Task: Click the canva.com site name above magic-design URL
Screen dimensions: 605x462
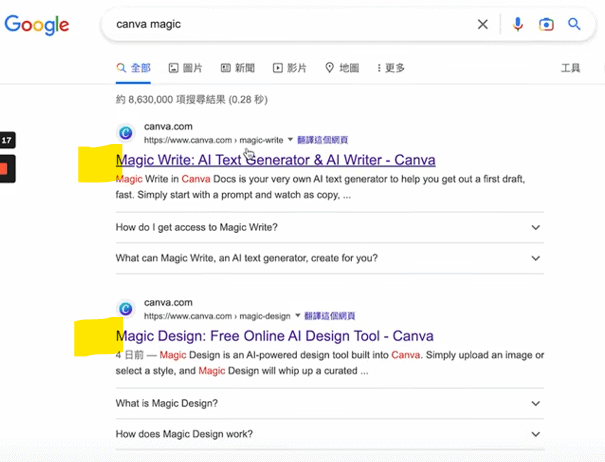Action: [x=168, y=303]
